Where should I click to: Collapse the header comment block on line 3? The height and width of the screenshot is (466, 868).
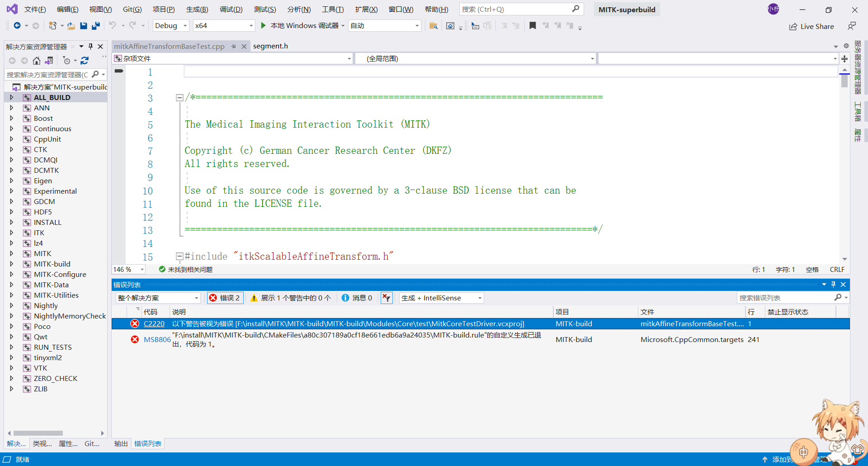pos(179,98)
